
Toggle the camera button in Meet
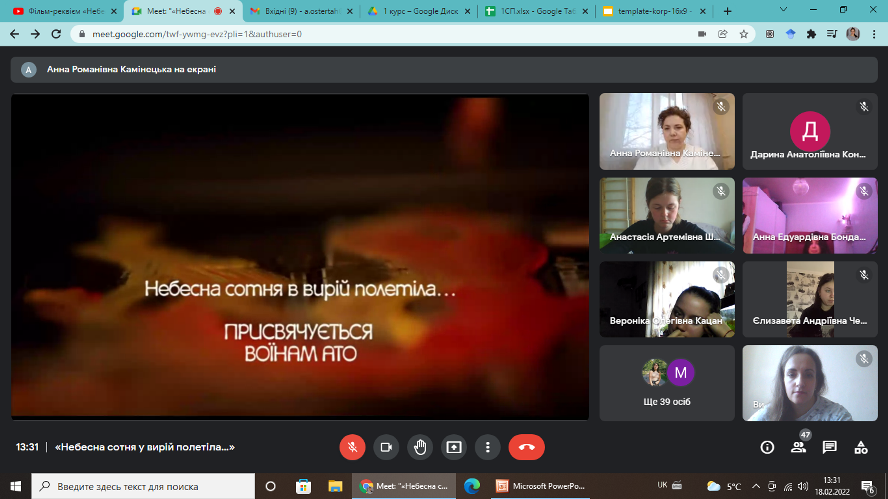click(x=386, y=447)
